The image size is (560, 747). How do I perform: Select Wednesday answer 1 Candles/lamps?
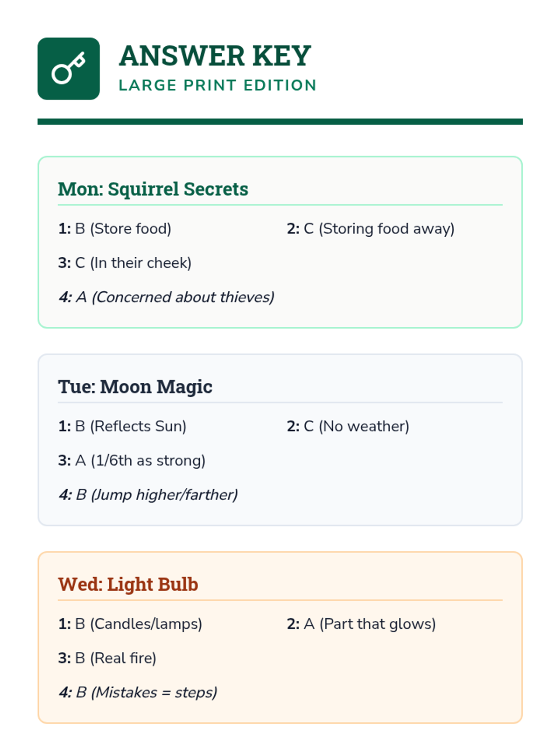coord(130,624)
